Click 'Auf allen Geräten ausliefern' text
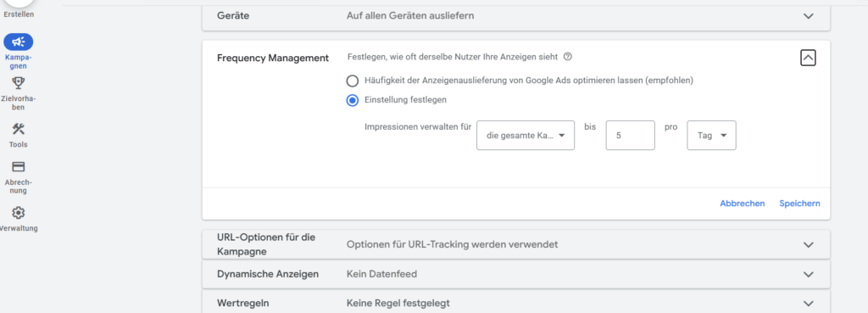This screenshot has height=313, width=868. point(410,16)
